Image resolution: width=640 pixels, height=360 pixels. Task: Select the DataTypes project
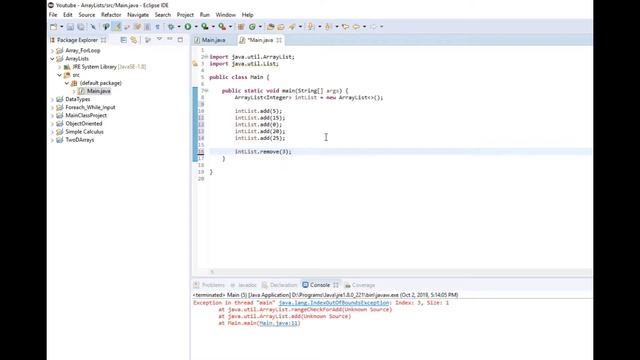tap(78, 99)
